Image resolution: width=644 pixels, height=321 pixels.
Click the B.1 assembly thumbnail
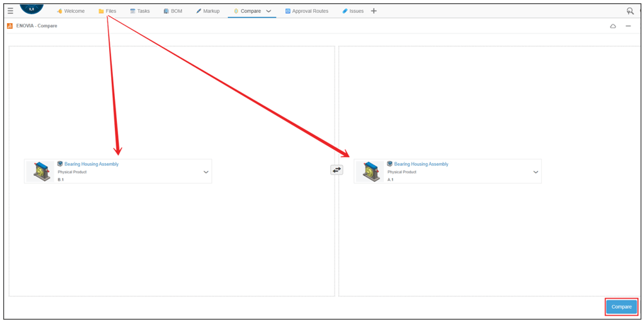(40, 171)
